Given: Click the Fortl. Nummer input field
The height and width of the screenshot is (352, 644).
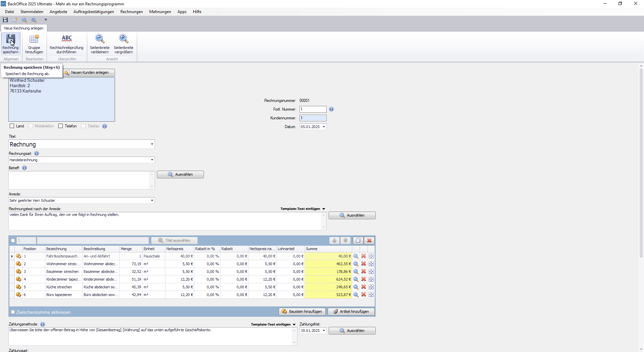Looking at the screenshot, I should (313, 109).
